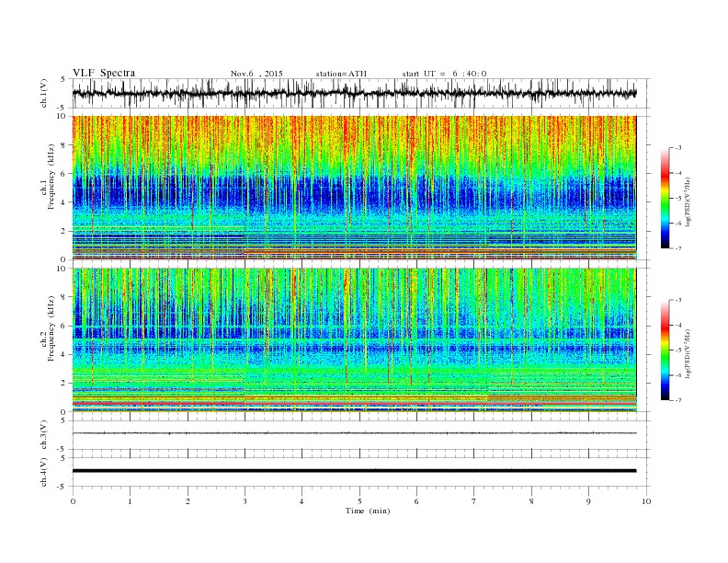728x563 pixels.
Task: Click inside the ch.1 voltage waveform trace
Action: coord(354,93)
